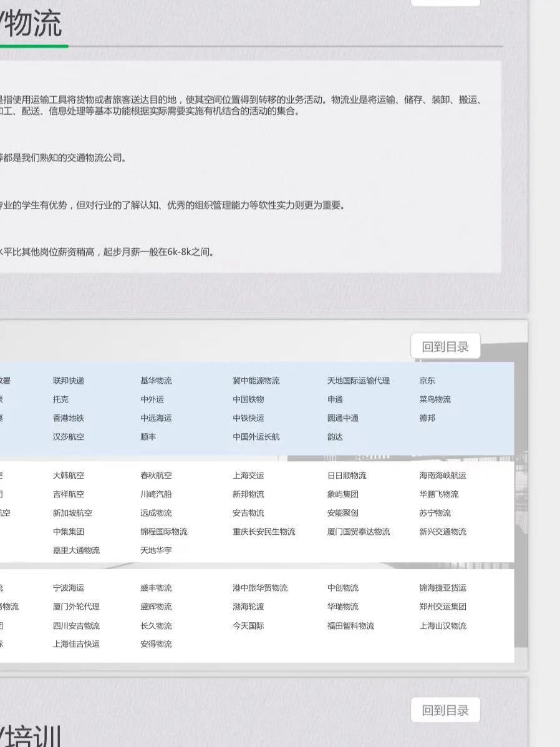Image resolution: width=560 pixels, height=747 pixels.
Task: Select 中创物流
Action: click(x=343, y=587)
